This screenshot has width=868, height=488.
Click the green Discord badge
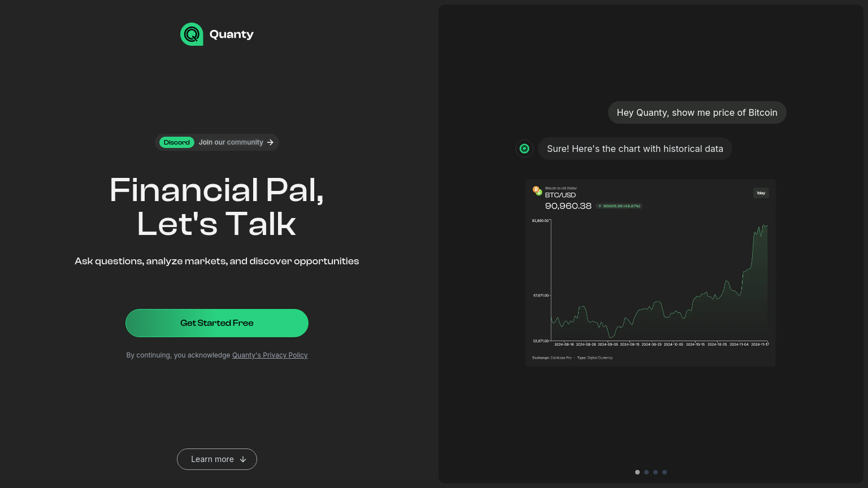pos(177,142)
